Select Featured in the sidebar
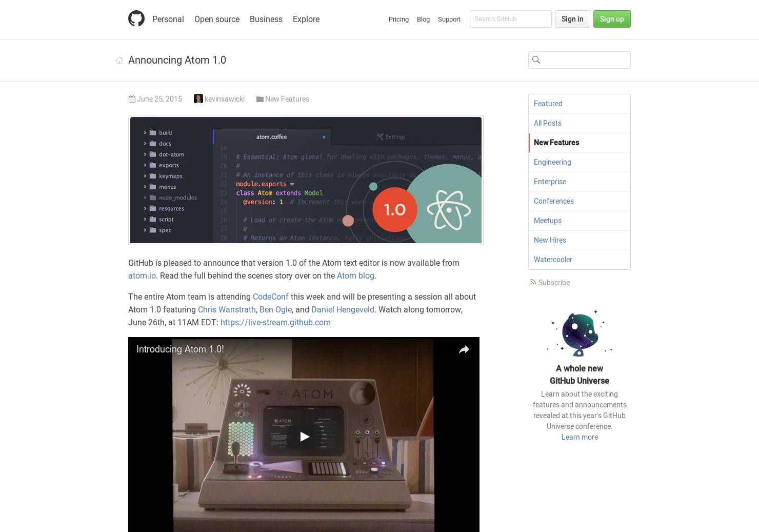 tap(580, 104)
